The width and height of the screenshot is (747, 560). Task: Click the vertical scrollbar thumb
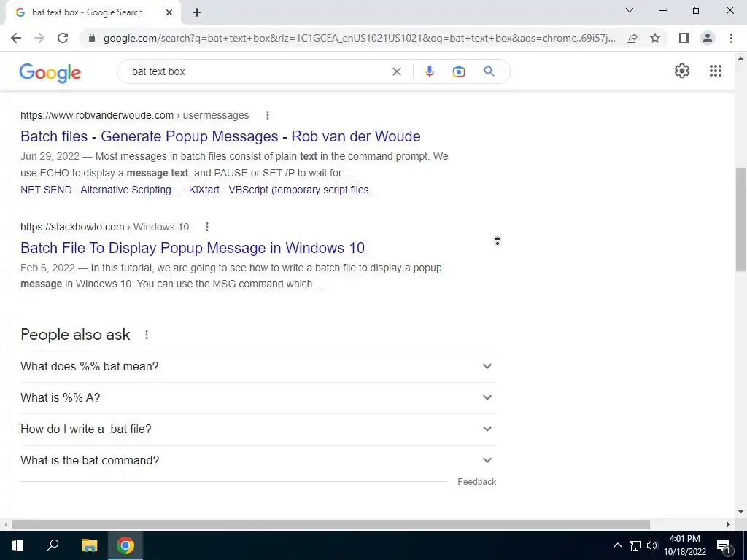[740, 219]
